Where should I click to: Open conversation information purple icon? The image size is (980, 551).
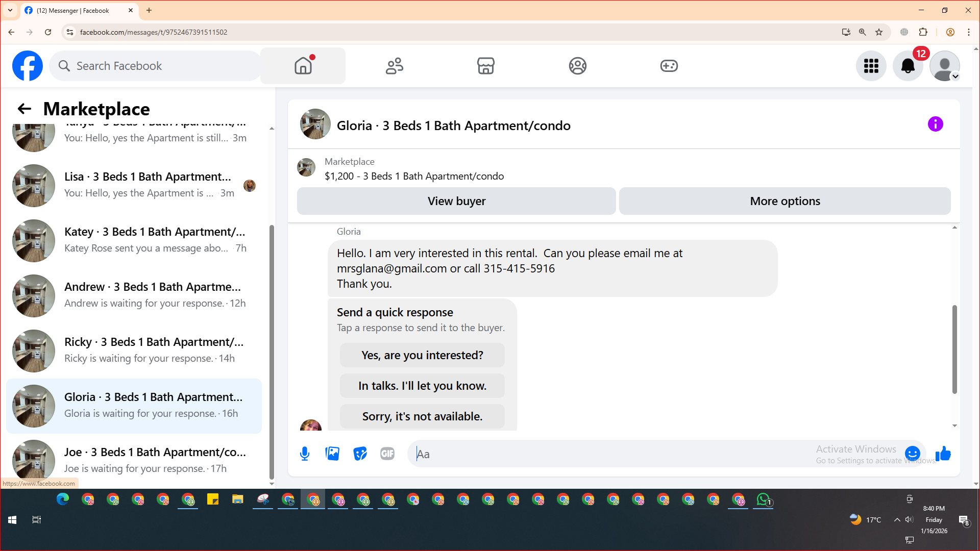pos(935,124)
